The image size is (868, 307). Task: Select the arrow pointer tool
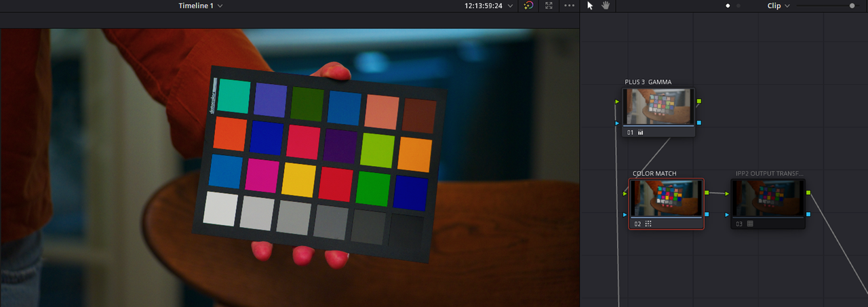tap(590, 5)
